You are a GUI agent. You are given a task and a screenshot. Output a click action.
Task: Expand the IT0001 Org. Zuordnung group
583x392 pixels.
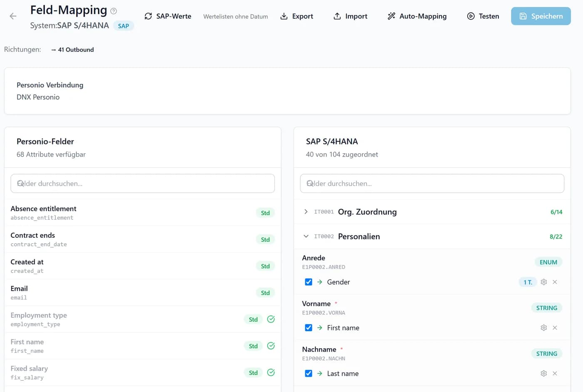(x=432, y=212)
